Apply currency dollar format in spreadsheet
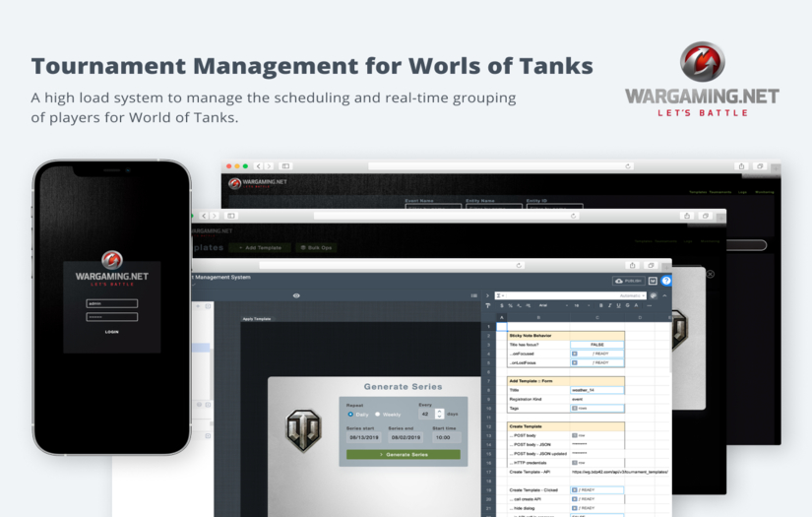 [501, 305]
